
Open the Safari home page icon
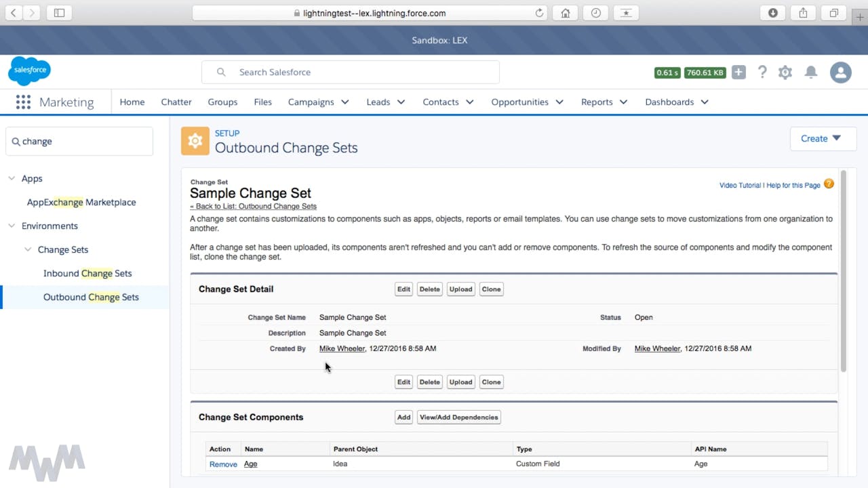coord(565,13)
